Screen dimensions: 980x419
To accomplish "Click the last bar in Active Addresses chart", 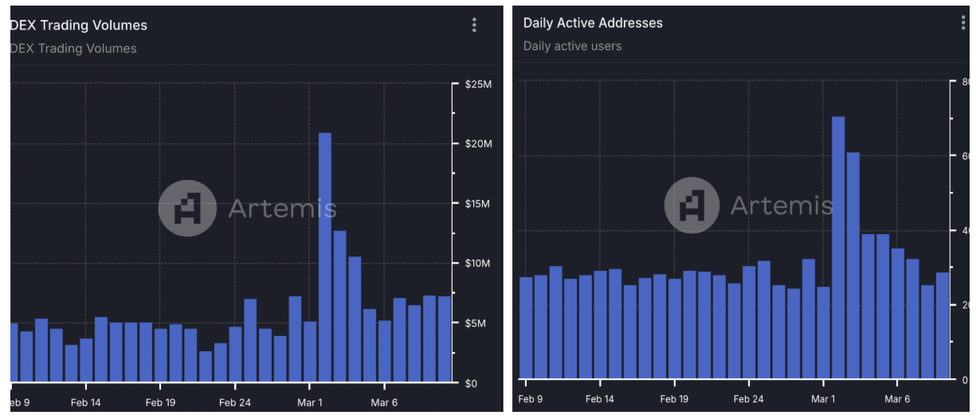I will point(943,325).
